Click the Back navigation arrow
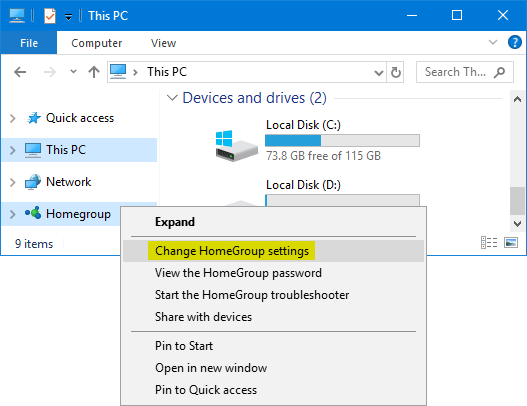The height and width of the screenshot is (406, 527). [20, 72]
